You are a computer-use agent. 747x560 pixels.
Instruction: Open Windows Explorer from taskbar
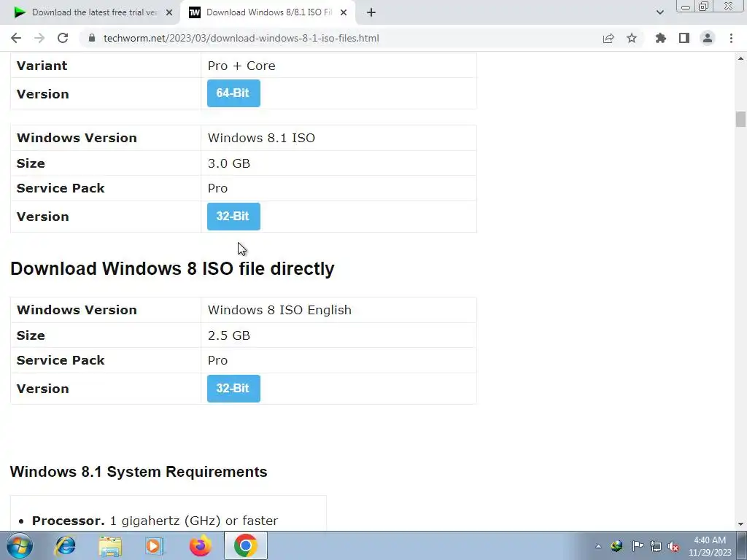tap(110, 545)
